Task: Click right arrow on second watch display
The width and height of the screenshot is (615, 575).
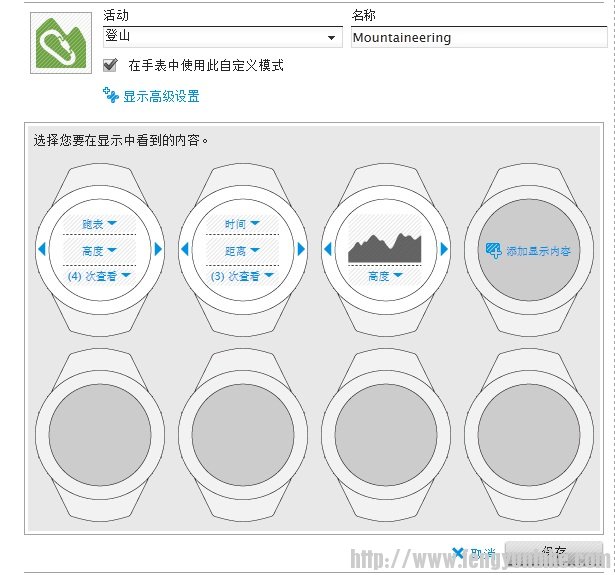Action: 301,249
